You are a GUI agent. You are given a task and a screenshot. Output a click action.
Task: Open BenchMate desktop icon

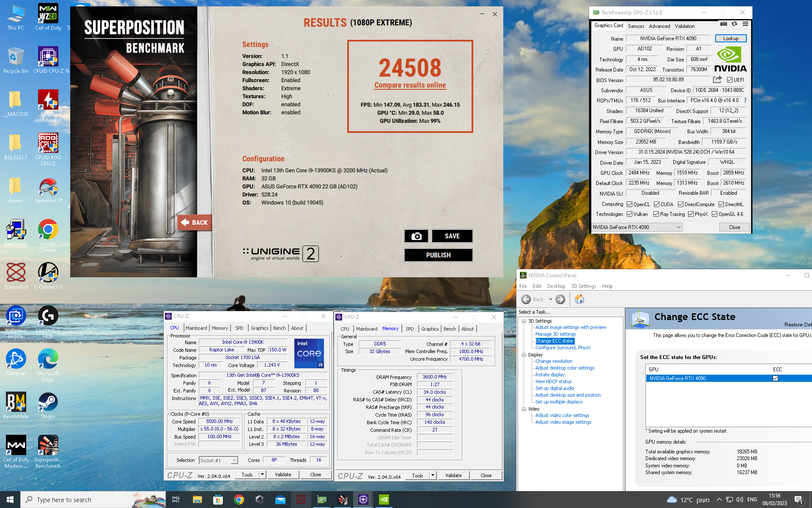(16, 406)
